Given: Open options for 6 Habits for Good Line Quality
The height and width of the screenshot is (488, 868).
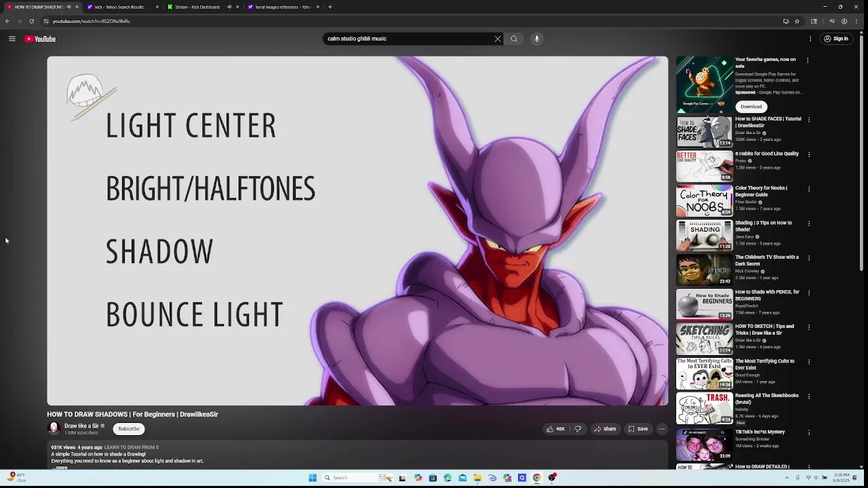Looking at the screenshot, I should pyautogui.click(x=808, y=154).
